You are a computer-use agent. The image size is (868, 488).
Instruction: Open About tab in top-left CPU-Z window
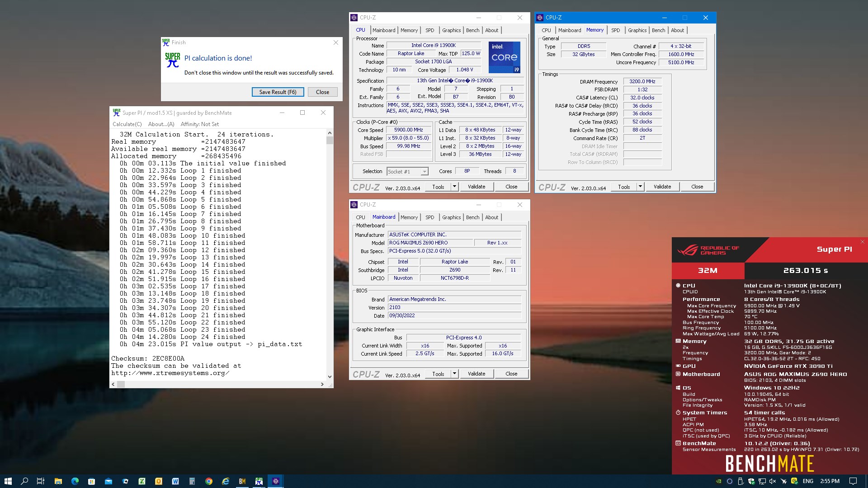492,30
